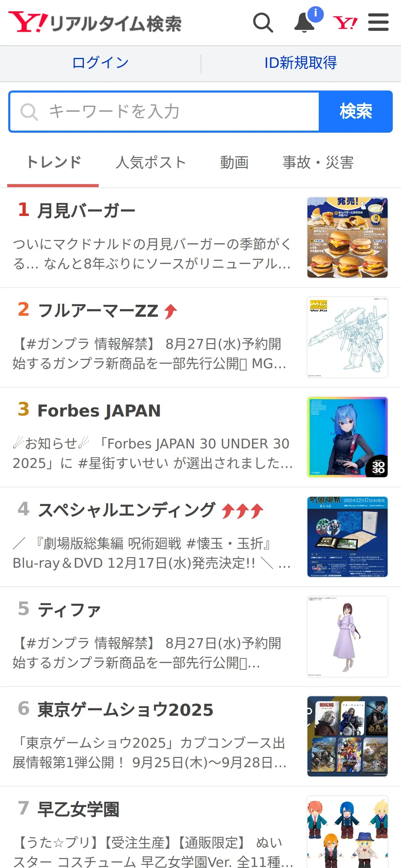The image size is (401, 868).
Task: Switch to the 事故・災害 tab
Action: pyautogui.click(x=318, y=162)
